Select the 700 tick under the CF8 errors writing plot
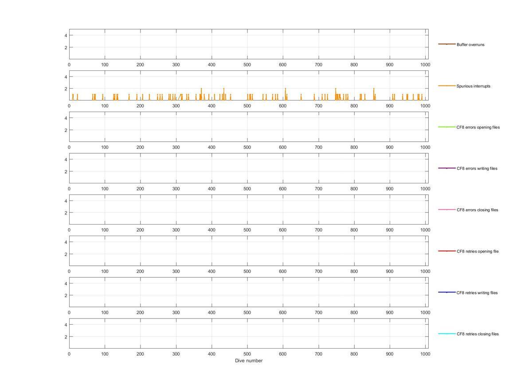532x392 pixels. pyautogui.click(x=318, y=188)
